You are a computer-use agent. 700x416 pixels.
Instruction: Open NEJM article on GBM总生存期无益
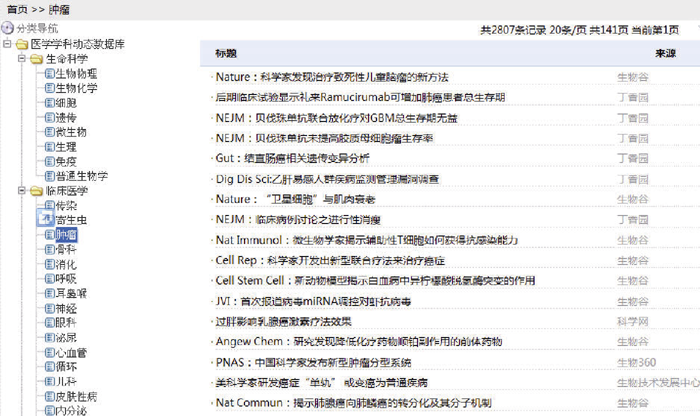[x=337, y=118]
